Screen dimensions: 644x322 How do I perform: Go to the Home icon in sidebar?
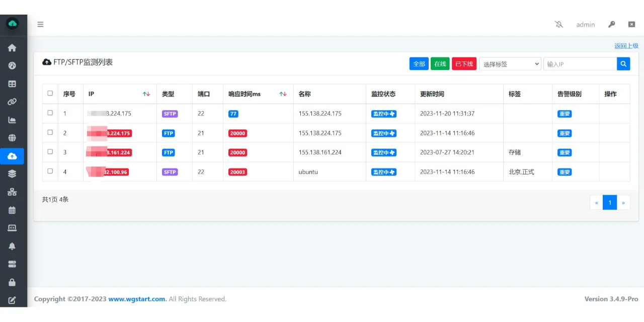pos(12,48)
